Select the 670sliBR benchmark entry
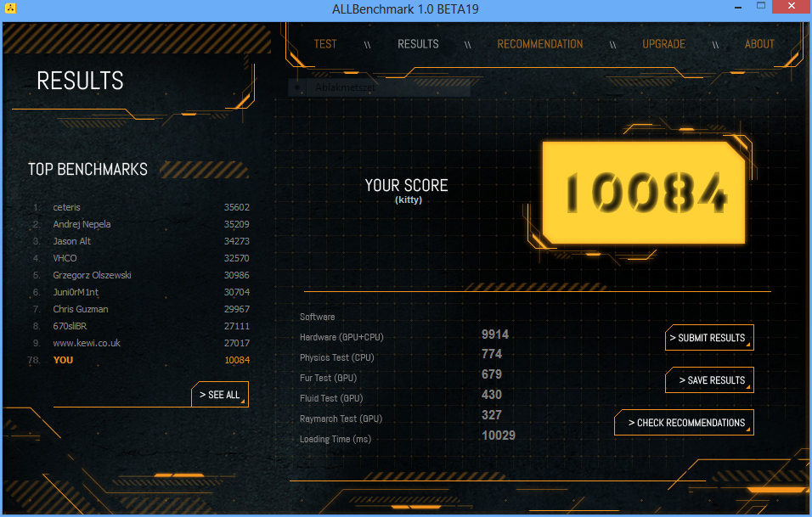Viewport: 812px width, 517px height. click(x=140, y=326)
